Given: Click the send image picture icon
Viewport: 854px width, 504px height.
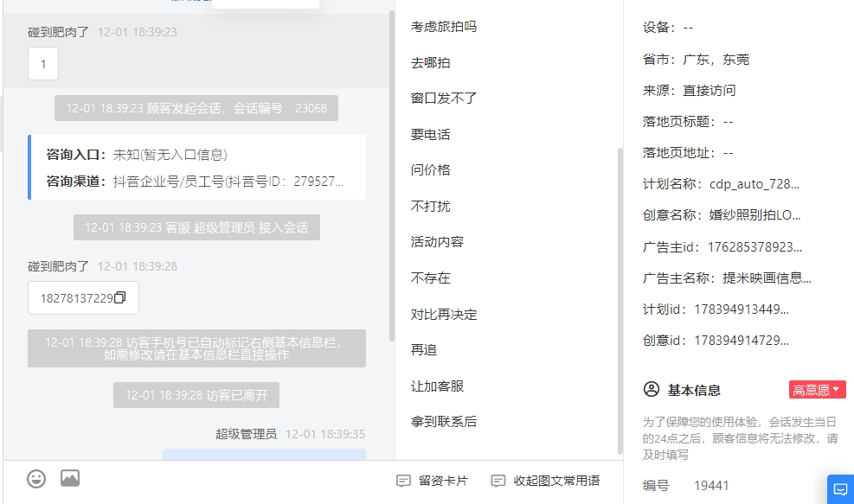Looking at the screenshot, I should tap(70, 478).
